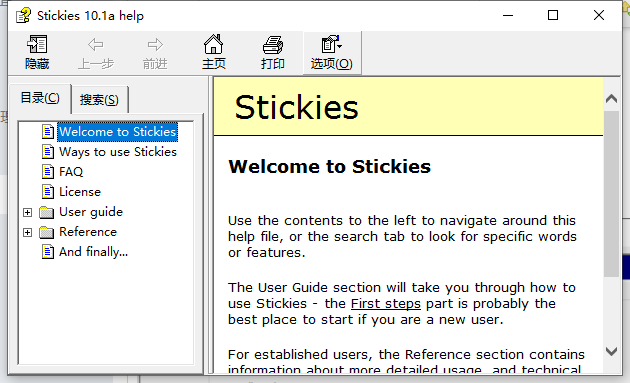Click the 上一步 (Back) arrow icon
This screenshot has width=630, height=383.
coord(96,44)
